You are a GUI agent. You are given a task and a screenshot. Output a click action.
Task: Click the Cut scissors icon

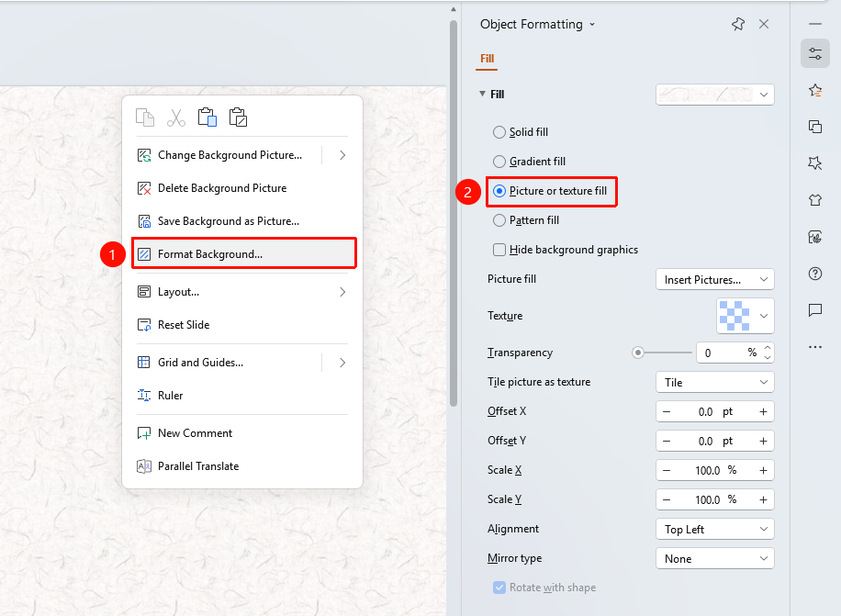[x=176, y=118]
